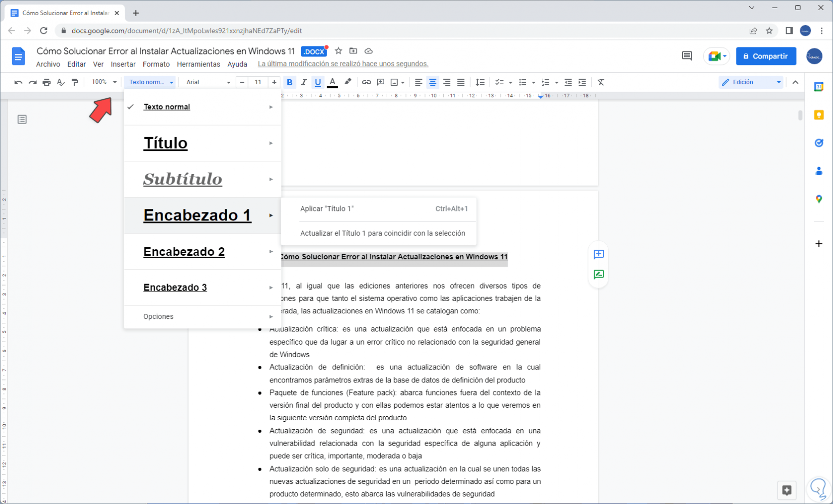The height and width of the screenshot is (504, 833).
Task: Expand the numbered list options dropdown
Action: (x=556, y=82)
